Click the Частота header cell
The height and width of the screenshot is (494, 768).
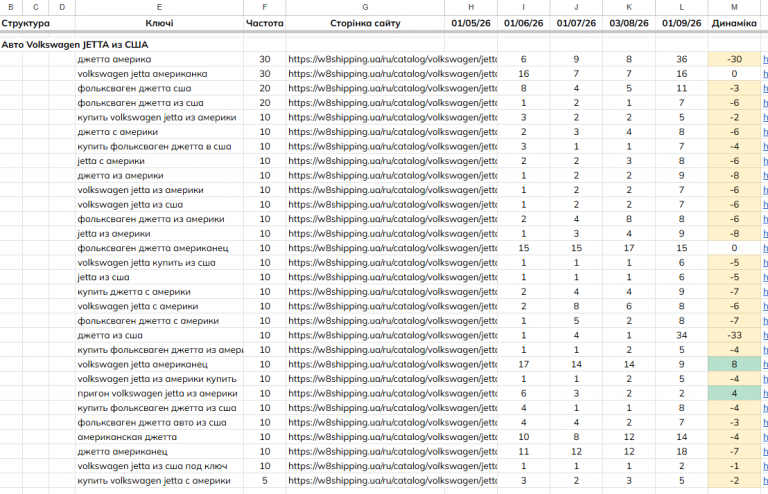tap(264, 23)
